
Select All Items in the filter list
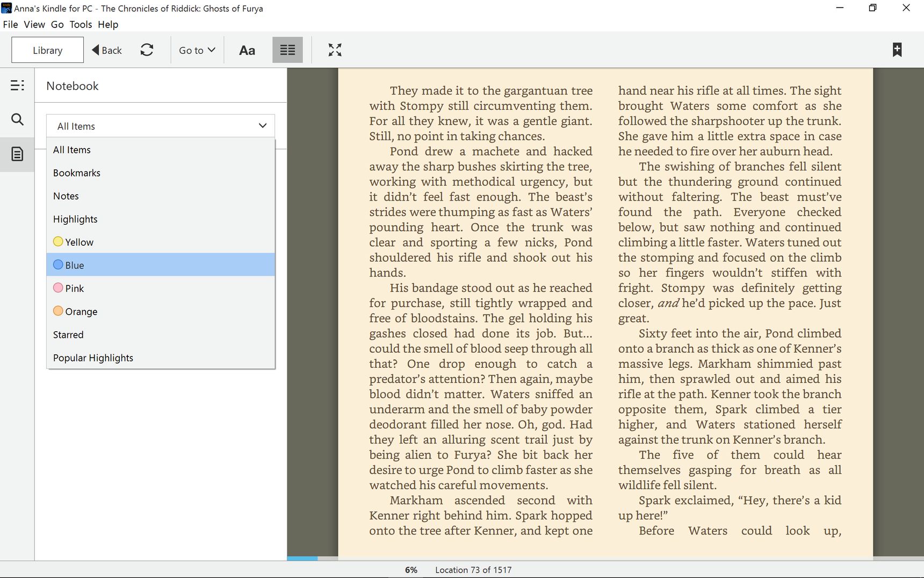(x=161, y=149)
